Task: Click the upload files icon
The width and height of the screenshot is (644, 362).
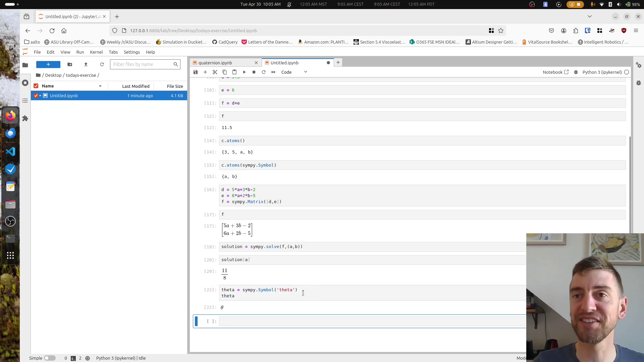Action: [86, 64]
